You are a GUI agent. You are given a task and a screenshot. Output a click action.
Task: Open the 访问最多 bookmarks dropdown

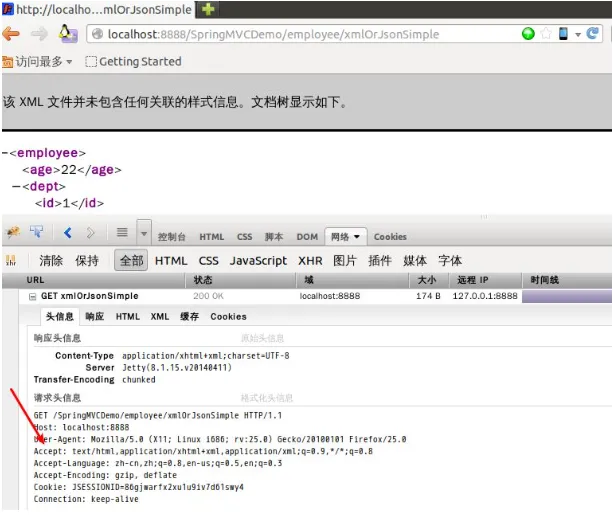click(38, 62)
